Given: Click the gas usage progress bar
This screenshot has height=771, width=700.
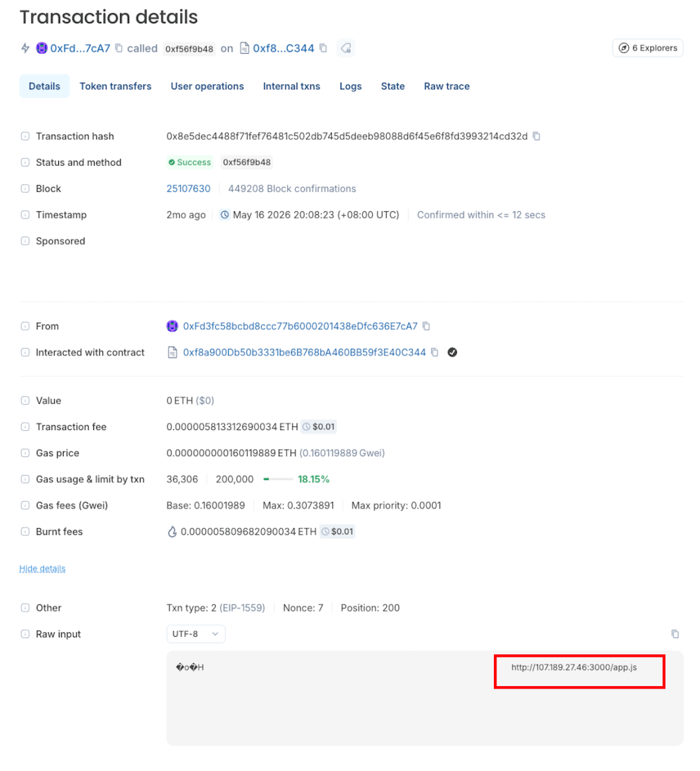Looking at the screenshot, I should pos(279,479).
